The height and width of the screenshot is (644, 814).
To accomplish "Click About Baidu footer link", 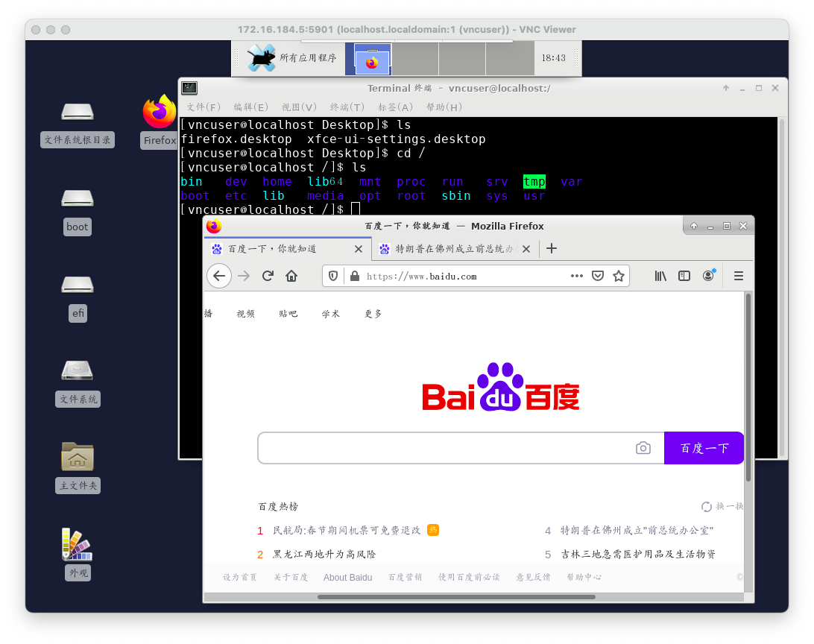I will [348, 577].
